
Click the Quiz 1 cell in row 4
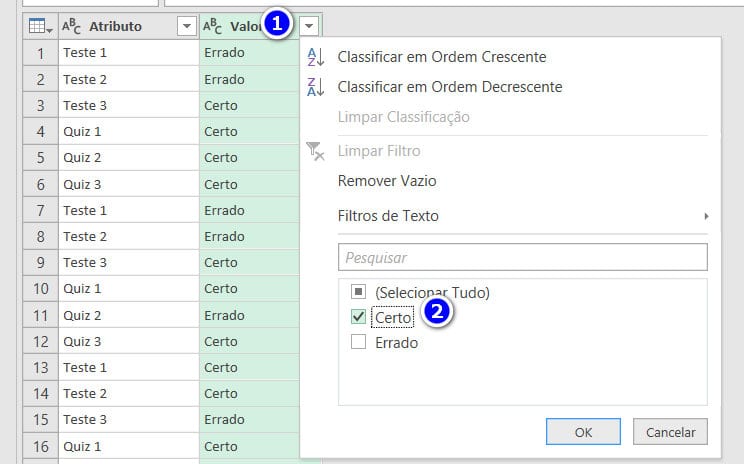[129, 131]
